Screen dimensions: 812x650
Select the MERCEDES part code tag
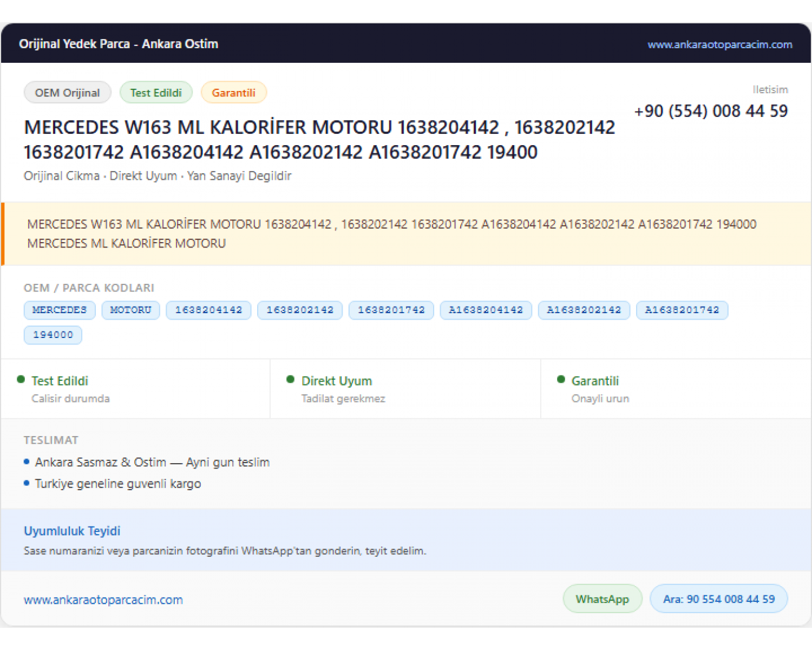pos(60,310)
